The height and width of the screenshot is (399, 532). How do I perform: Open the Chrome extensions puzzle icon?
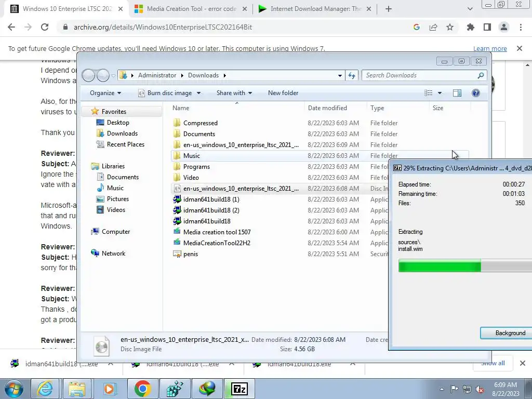[470, 27]
